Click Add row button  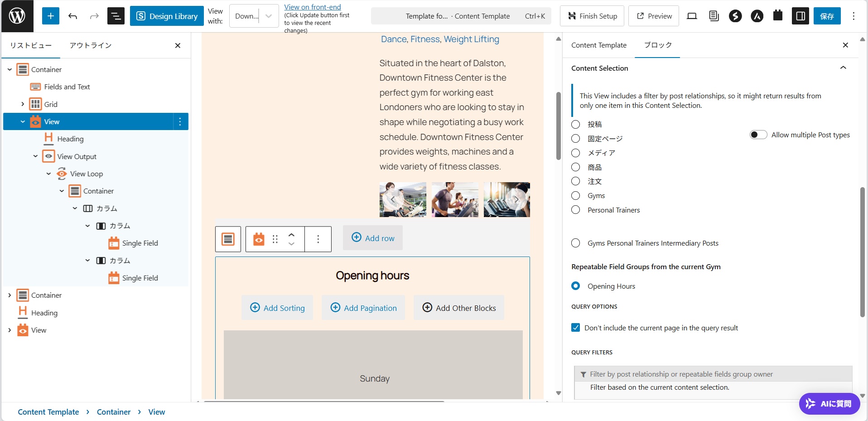click(x=373, y=238)
